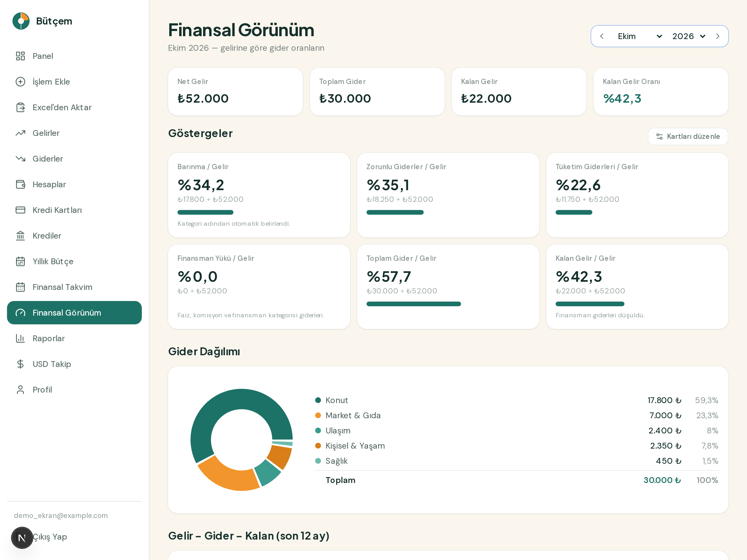747x560 pixels.
Task: Click the Finansman Yükü / Gelir %0,0 value
Action: tap(198, 277)
